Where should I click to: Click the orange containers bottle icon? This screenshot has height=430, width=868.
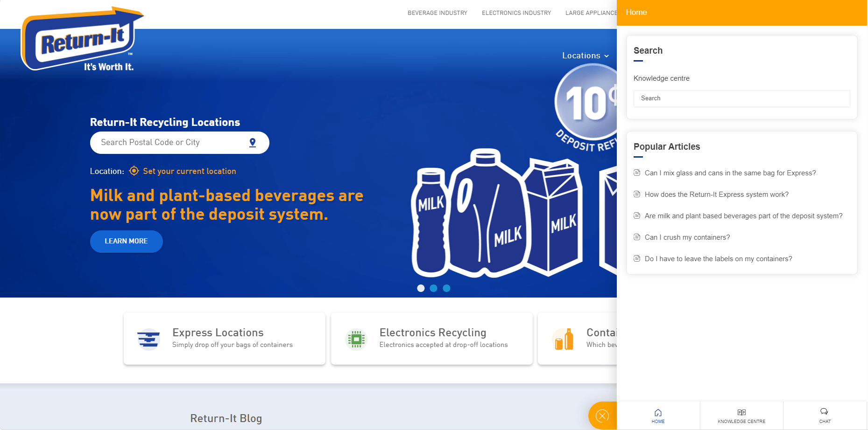pos(564,339)
